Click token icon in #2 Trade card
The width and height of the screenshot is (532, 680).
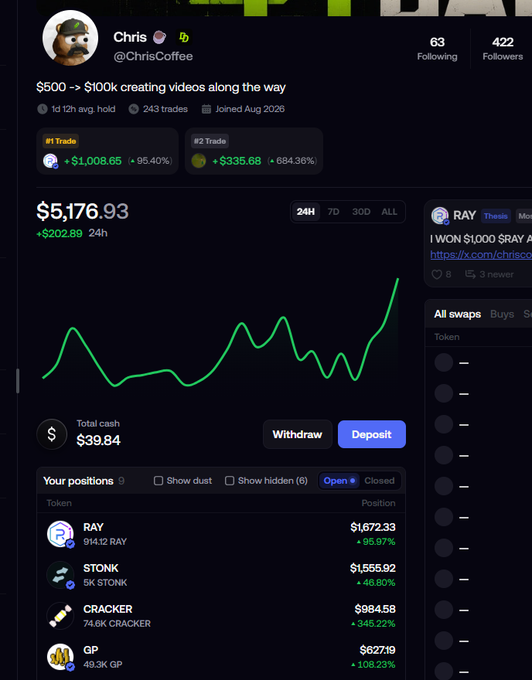pos(199,161)
